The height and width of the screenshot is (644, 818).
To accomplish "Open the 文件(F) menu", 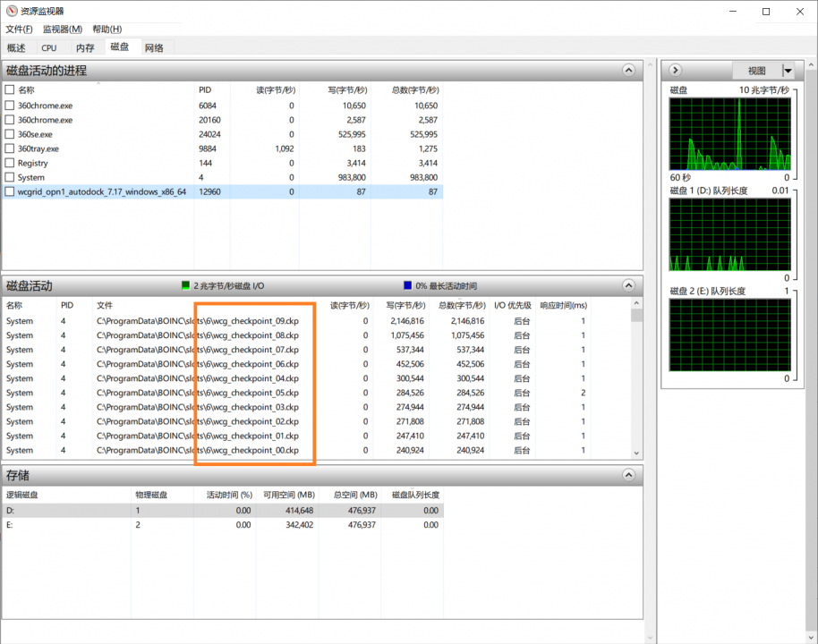I will pos(20,30).
